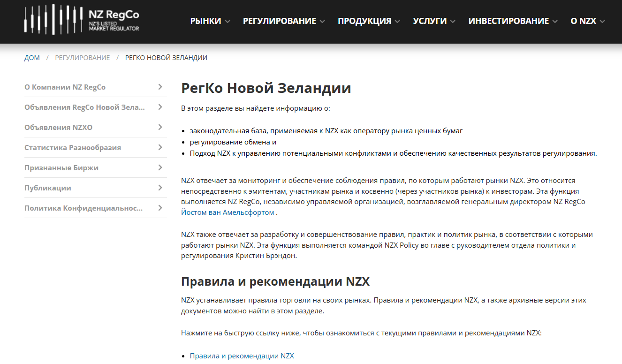This screenshot has width=622, height=364.
Task: Click the РегКо Новой Зеландии heading
Action: [x=266, y=88]
